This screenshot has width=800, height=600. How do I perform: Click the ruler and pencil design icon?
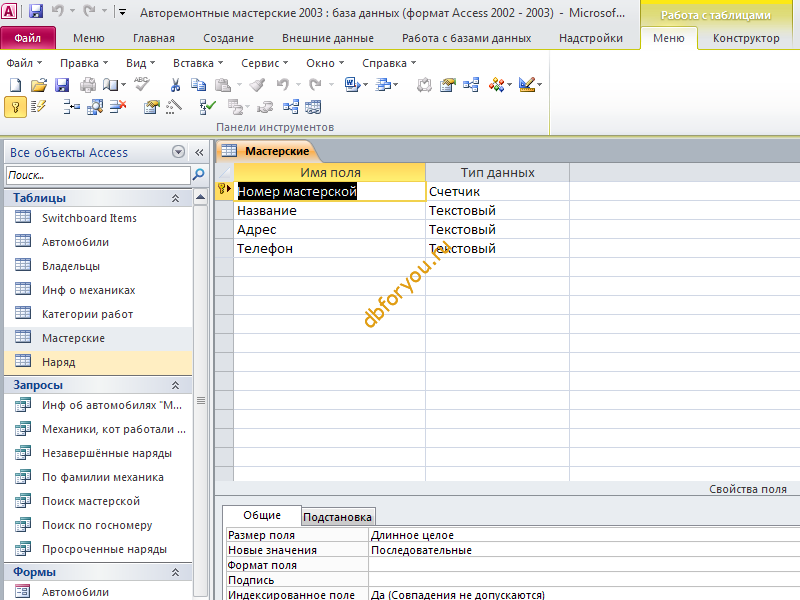tap(527, 85)
